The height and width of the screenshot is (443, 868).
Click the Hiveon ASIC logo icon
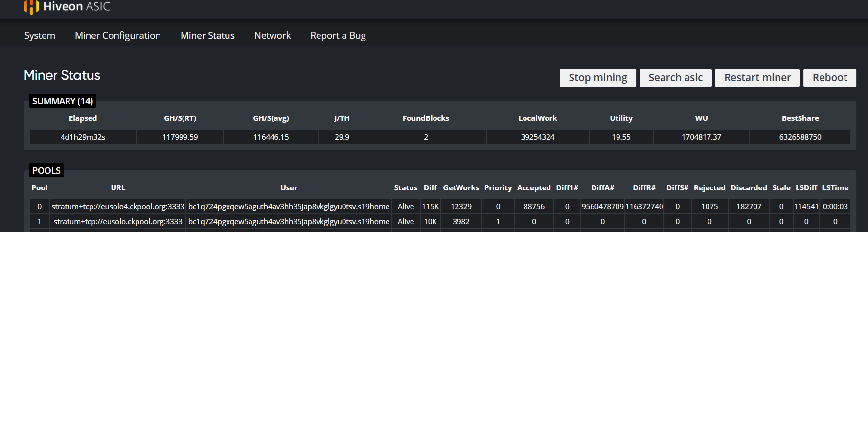(x=31, y=7)
